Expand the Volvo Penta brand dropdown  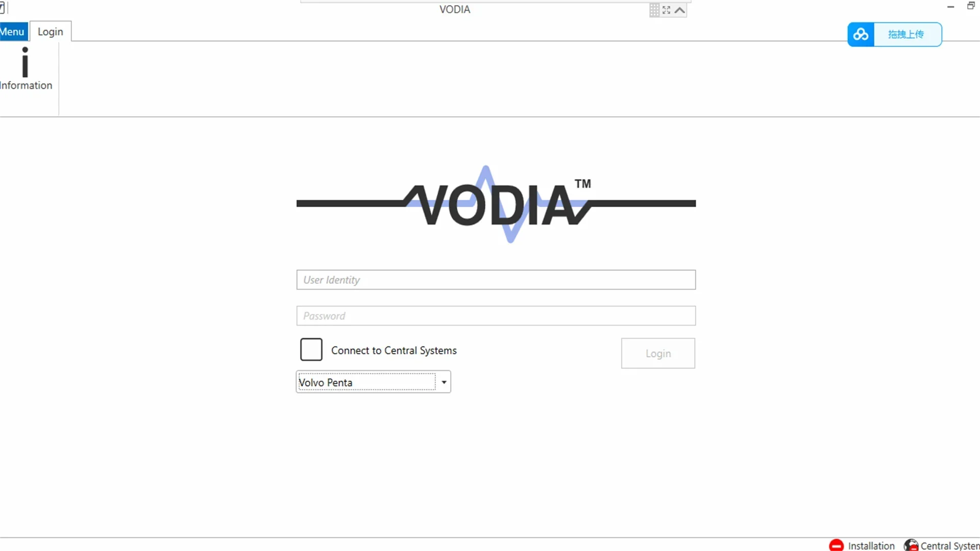444,382
